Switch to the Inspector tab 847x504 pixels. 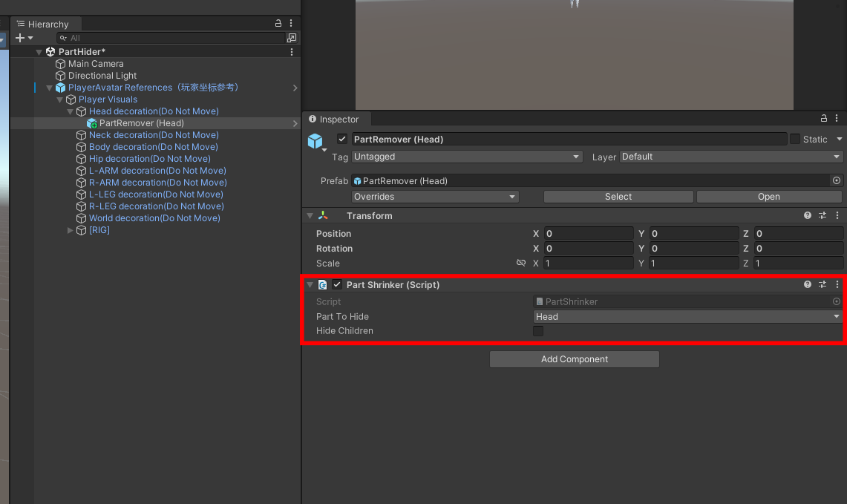[x=336, y=119]
